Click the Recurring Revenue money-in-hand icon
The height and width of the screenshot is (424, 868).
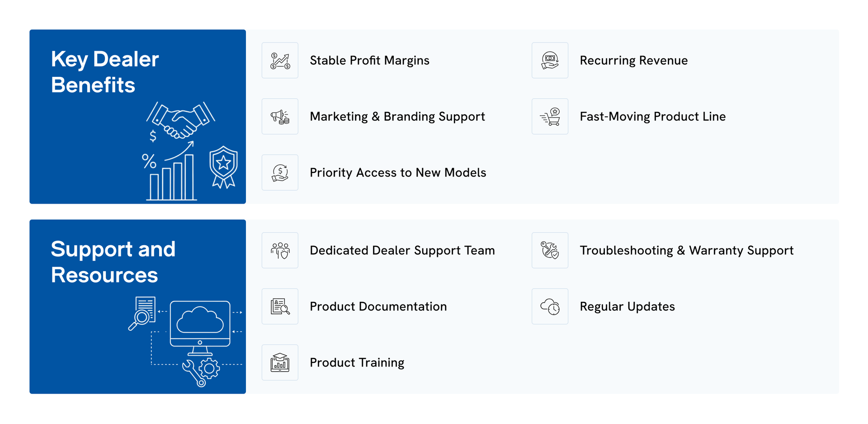(550, 61)
